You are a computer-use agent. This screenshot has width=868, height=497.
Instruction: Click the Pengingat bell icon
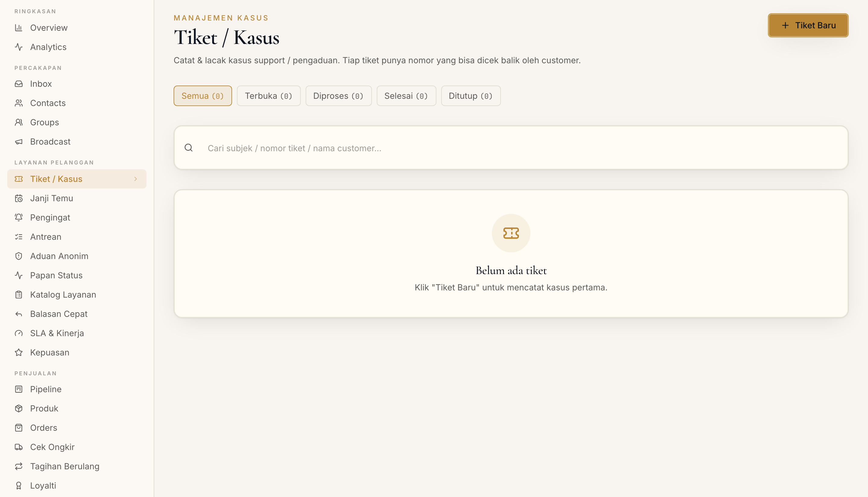pos(19,217)
